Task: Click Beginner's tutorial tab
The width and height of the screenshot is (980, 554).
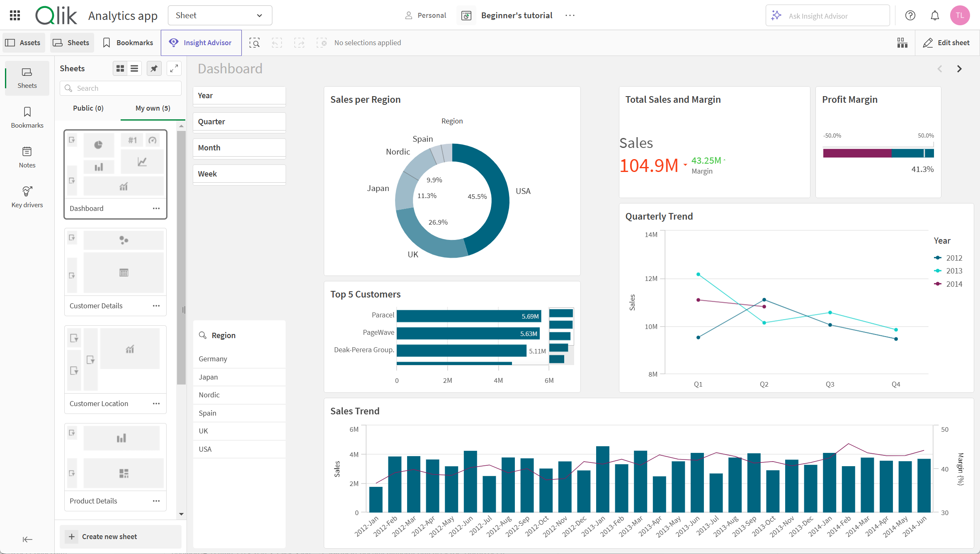Action: (518, 15)
